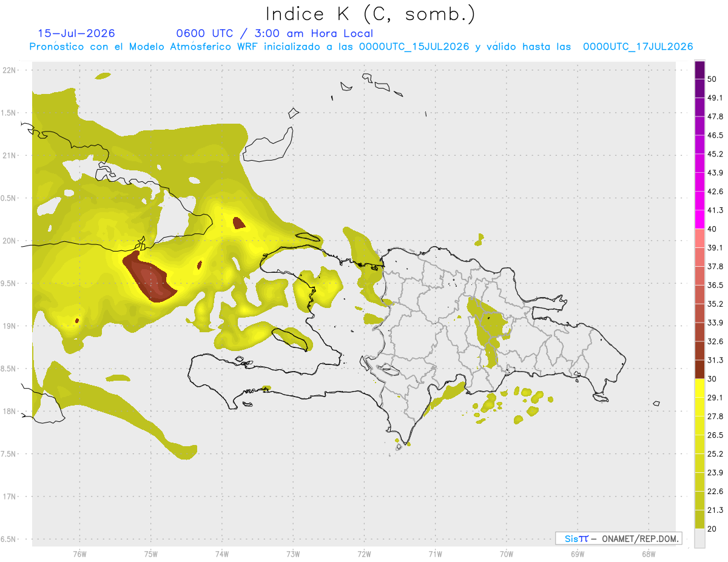Click the "73W" longitude axis label
Image resolution: width=728 pixels, height=562 pixels.
293,554
